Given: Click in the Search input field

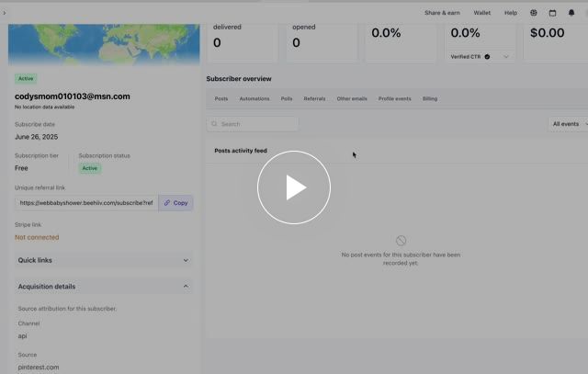Looking at the screenshot, I should (257, 124).
